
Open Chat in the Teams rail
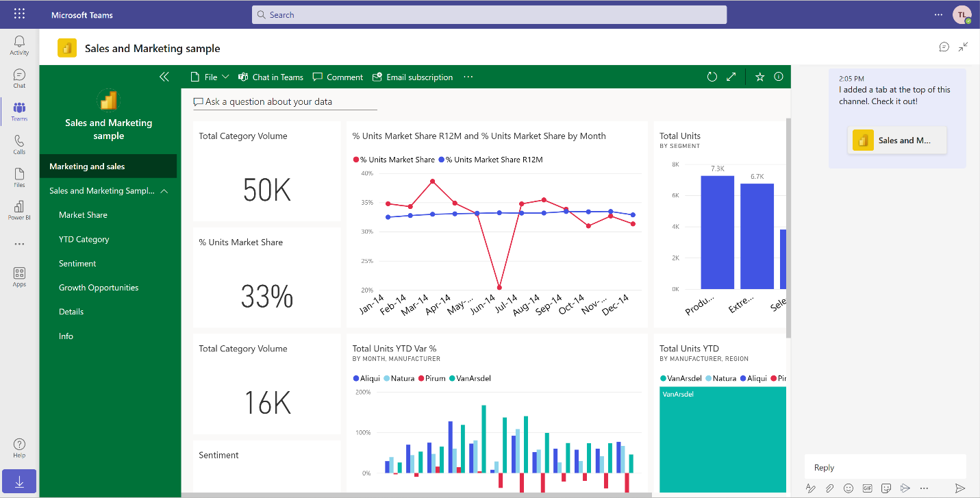coord(19,78)
